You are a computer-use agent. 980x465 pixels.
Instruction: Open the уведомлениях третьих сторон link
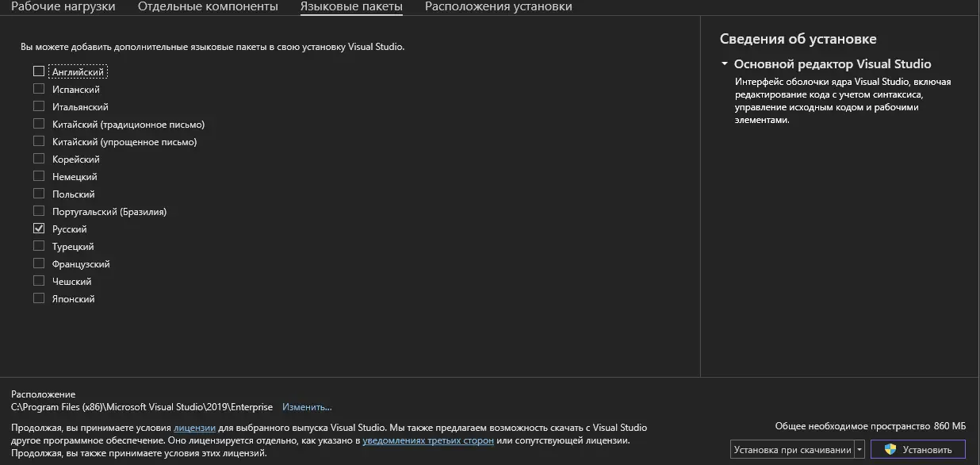click(x=428, y=440)
